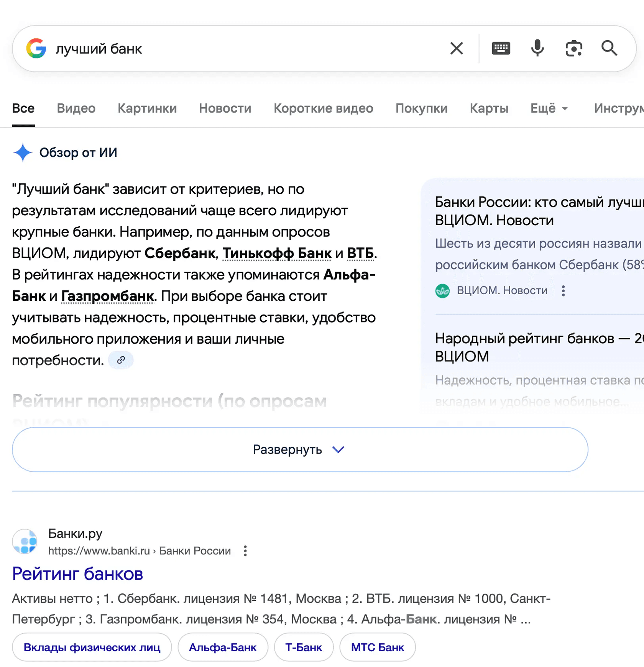Open the Рейтинг банков result
This screenshot has height=667, width=644.
click(77, 574)
